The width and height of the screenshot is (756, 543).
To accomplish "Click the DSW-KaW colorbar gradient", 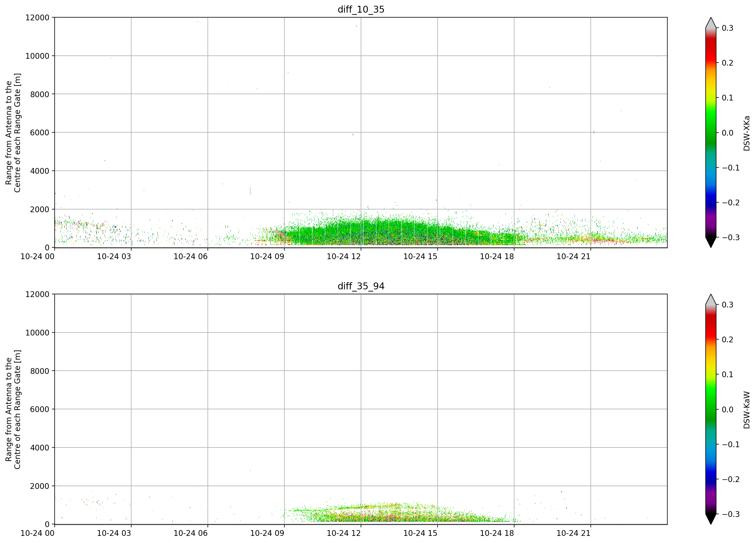I will (x=711, y=409).
